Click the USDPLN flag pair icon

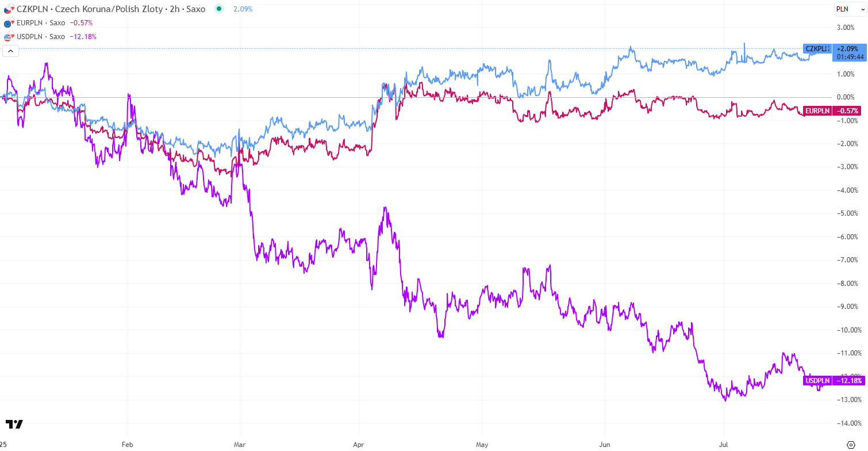[9, 37]
